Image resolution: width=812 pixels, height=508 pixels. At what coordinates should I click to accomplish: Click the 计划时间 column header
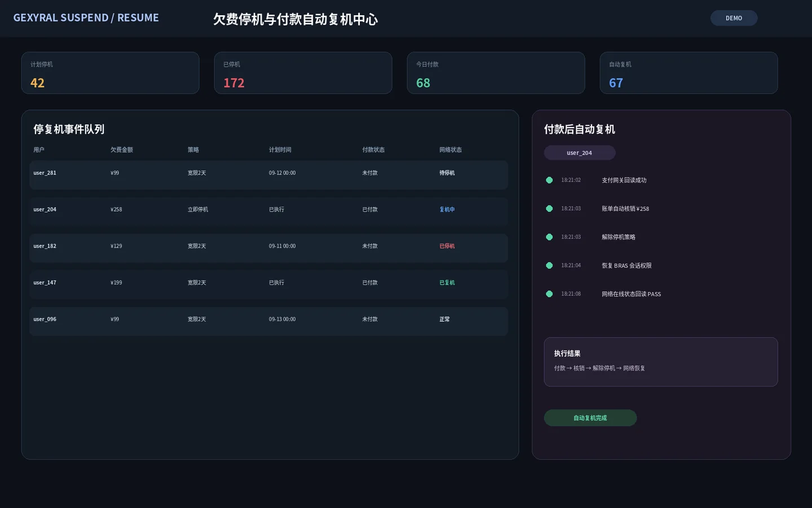coord(280,150)
